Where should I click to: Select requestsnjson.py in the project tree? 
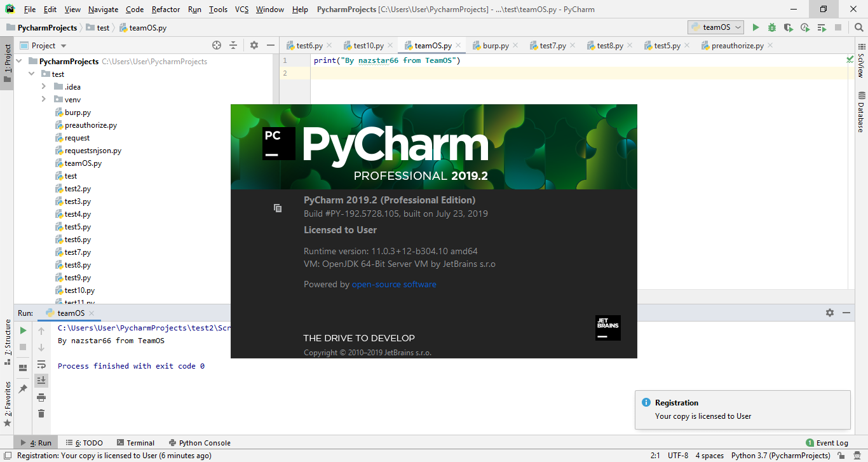(x=93, y=151)
